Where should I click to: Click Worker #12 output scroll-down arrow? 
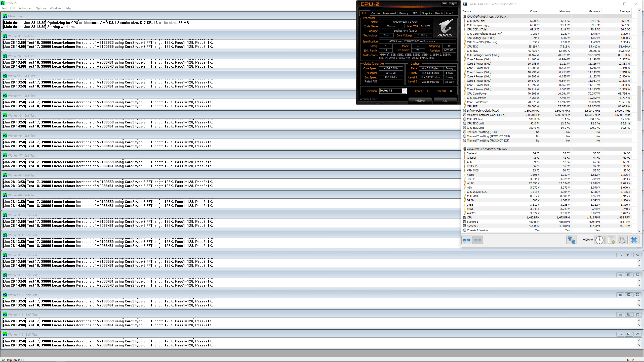pos(639,265)
